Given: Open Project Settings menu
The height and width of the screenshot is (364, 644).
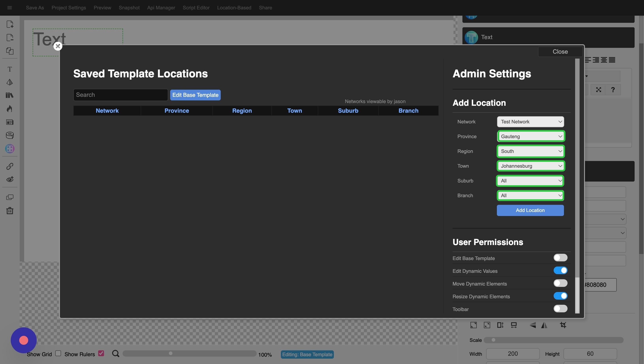Looking at the screenshot, I should (x=69, y=8).
